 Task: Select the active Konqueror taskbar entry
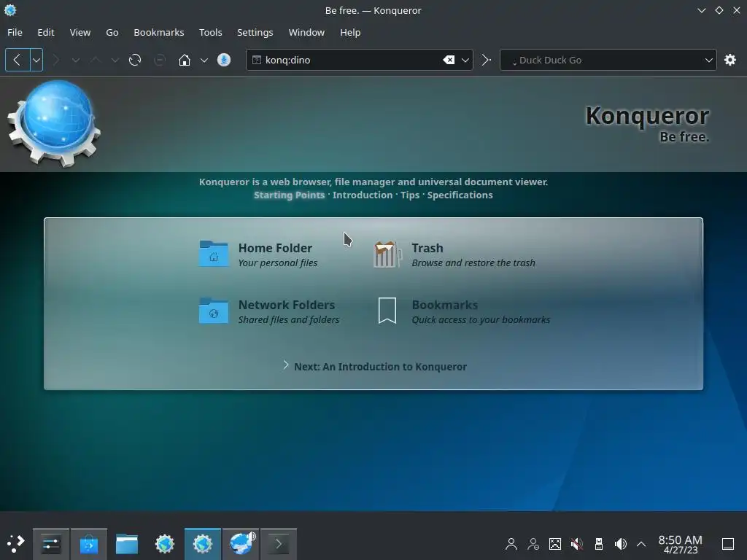click(203, 544)
